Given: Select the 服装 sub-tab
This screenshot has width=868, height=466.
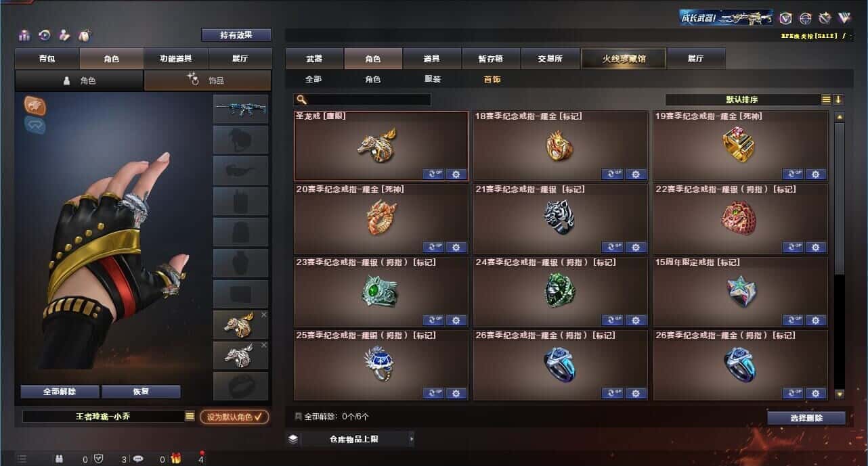Looking at the screenshot, I should [432, 79].
